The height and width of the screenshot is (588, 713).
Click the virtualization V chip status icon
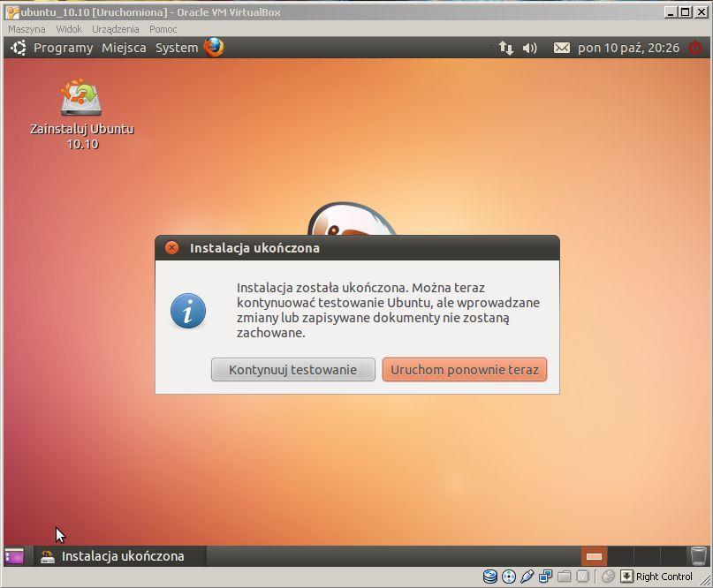click(582, 577)
